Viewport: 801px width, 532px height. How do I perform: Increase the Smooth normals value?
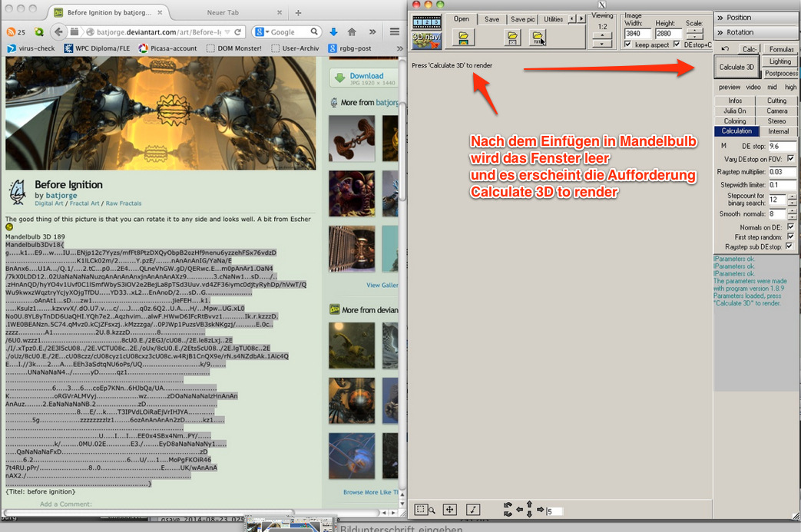tap(792, 211)
